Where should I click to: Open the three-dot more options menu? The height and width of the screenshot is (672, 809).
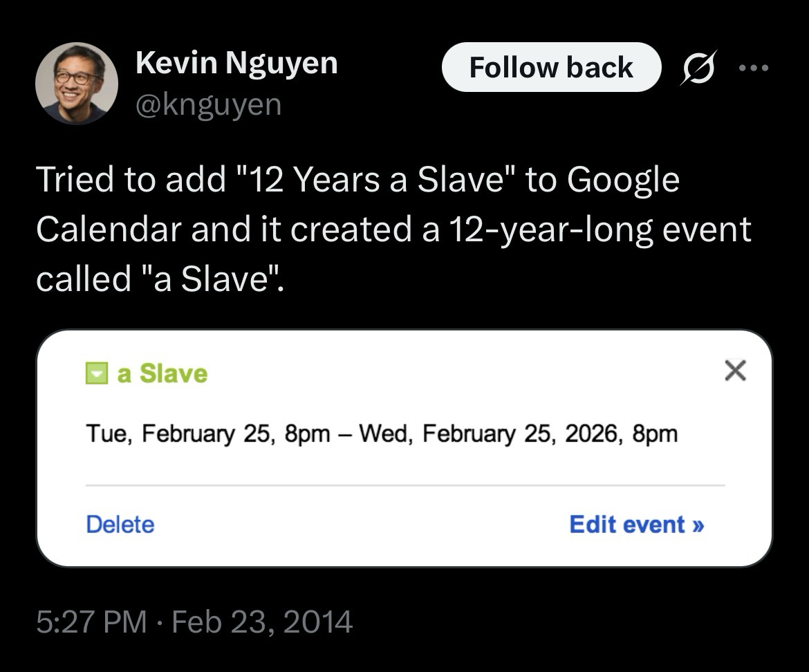pyautogui.click(x=754, y=68)
